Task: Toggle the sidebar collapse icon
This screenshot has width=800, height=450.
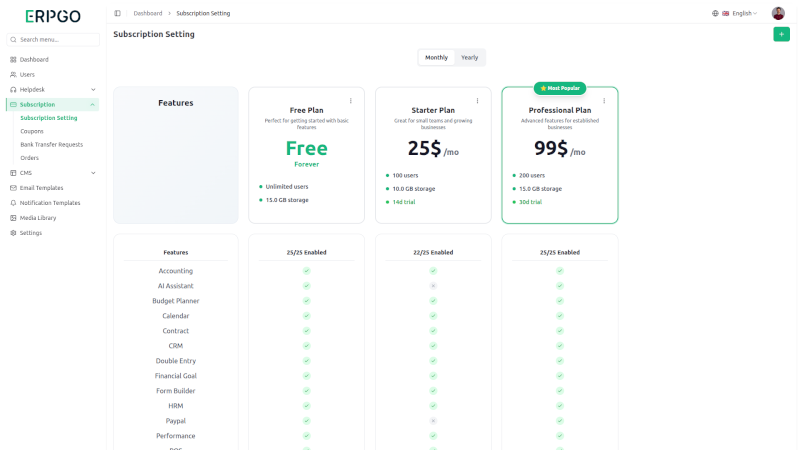Action: pos(117,13)
